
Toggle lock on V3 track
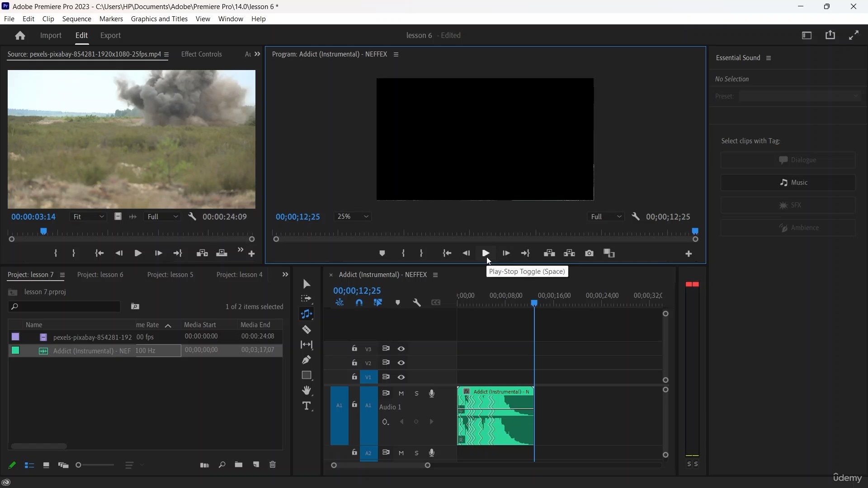point(354,348)
